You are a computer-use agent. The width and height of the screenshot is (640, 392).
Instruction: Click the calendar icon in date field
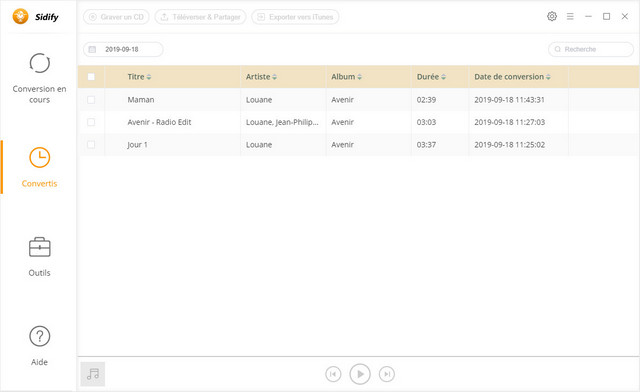(92, 49)
